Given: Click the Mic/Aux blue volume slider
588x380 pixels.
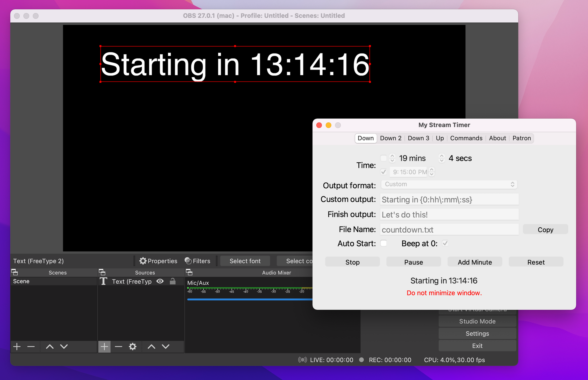Looking at the screenshot, I should [x=249, y=299].
